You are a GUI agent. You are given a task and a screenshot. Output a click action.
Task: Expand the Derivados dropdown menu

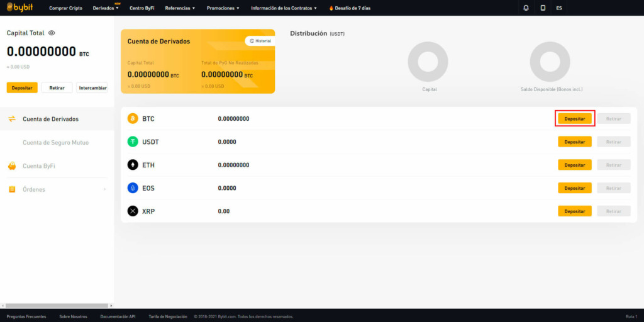(106, 8)
